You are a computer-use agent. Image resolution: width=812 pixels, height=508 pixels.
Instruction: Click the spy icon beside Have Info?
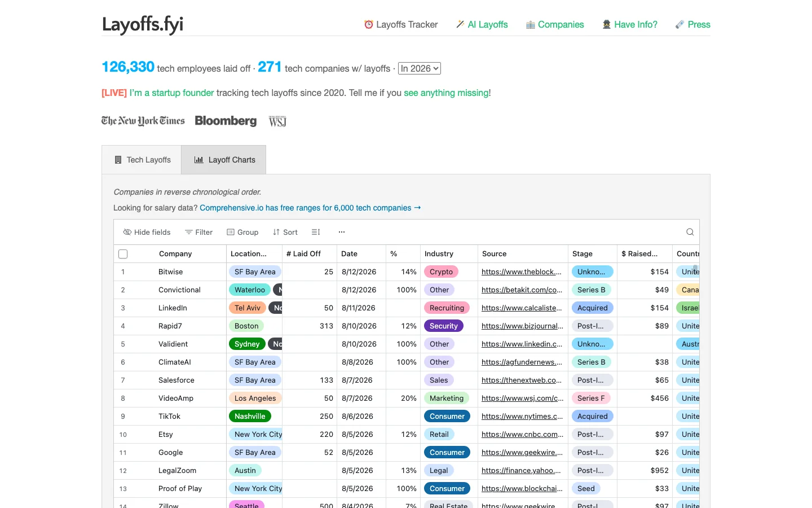(x=607, y=24)
